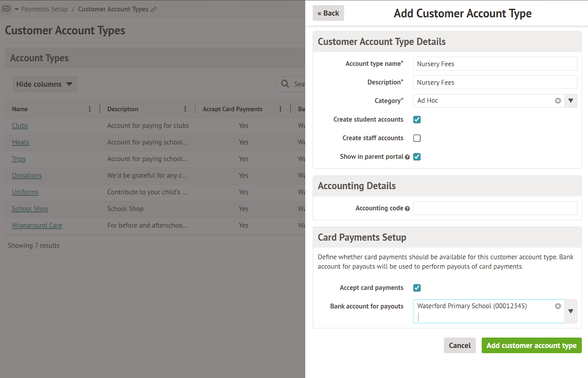The image size is (588, 378).
Task: Open the Description column options menu icon
Action: pos(185,109)
